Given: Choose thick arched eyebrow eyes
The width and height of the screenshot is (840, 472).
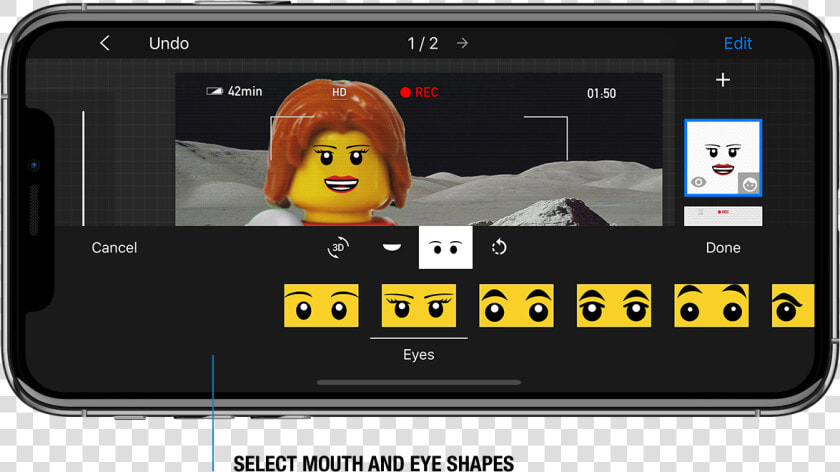Looking at the screenshot, I should [x=516, y=305].
